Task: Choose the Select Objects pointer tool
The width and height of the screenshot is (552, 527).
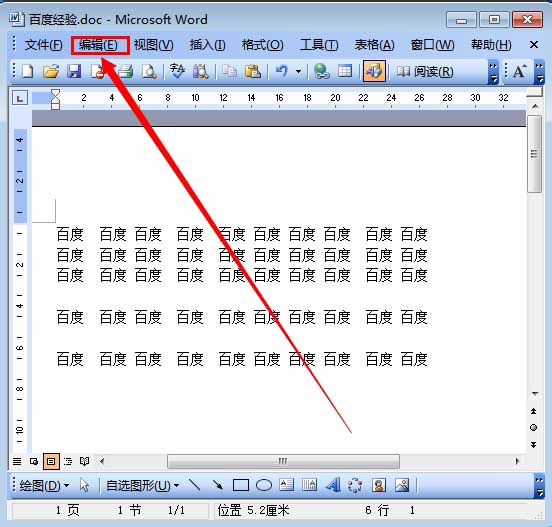Action: [x=84, y=485]
